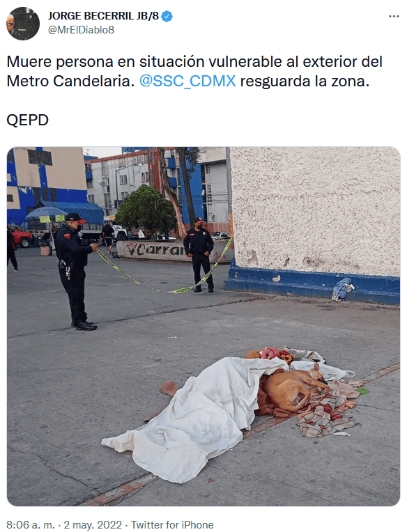Open the Twitter for iPhone source link
The width and height of the screenshot is (407, 532).
coord(172,524)
